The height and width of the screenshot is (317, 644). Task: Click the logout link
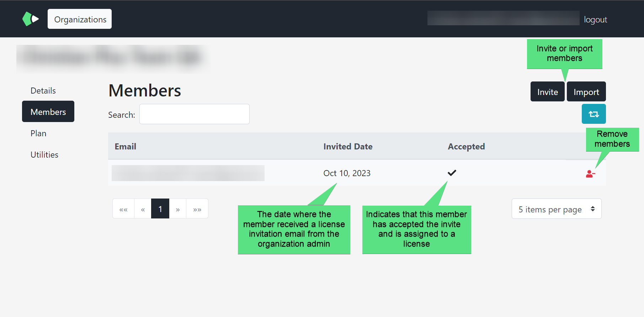[595, 20]
